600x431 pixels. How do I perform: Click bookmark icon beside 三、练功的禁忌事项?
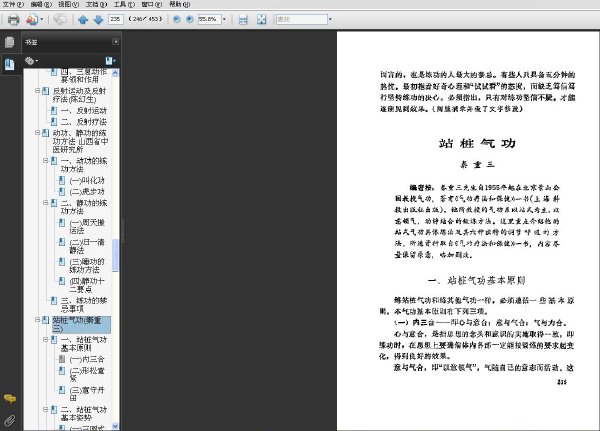(x=54, y=300)
